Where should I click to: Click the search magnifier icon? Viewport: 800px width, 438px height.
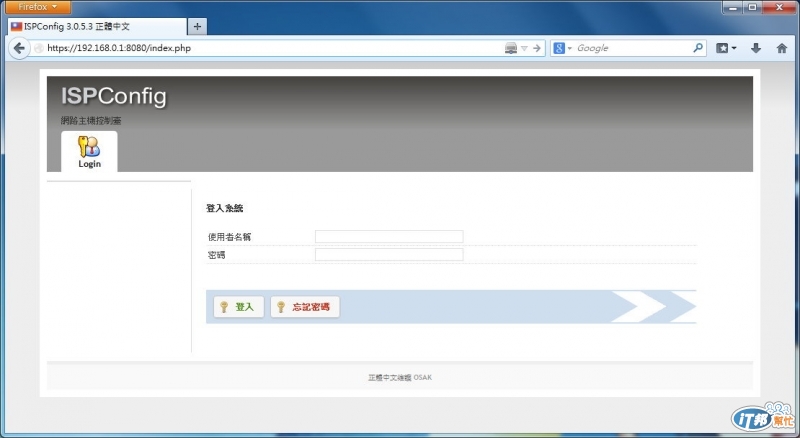tap(698, 48)
